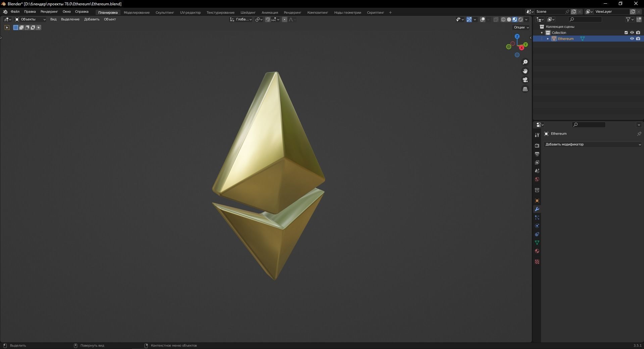Image resolution: width=644 pixels, height=349 pixels.
Task: Pin the Ethereum properties panel
Action: [x=639, y=134]
